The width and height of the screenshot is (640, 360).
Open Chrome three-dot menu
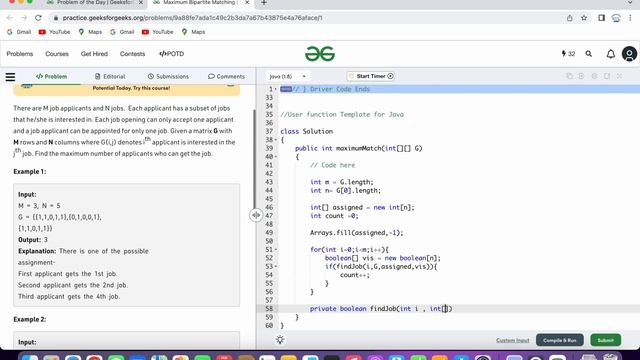click(630, 18)
